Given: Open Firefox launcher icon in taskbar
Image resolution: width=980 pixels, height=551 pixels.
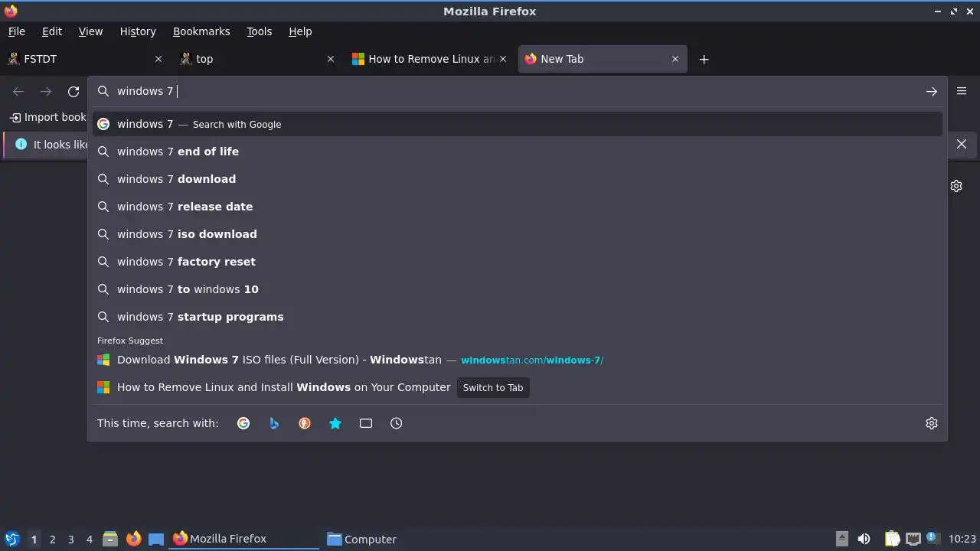Looking at the screenshot, I should (133, 539).
